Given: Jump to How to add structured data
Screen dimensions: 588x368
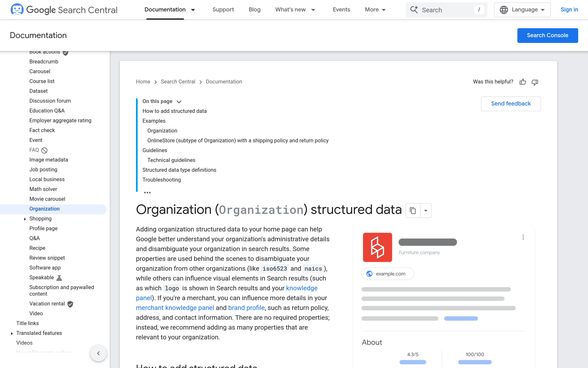Looking at the screenshot, I should [175, 111].
